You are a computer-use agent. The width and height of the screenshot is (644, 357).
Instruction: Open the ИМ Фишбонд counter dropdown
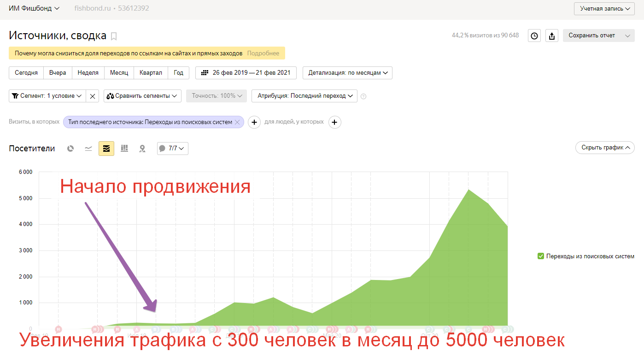click(x=35, y=8)
